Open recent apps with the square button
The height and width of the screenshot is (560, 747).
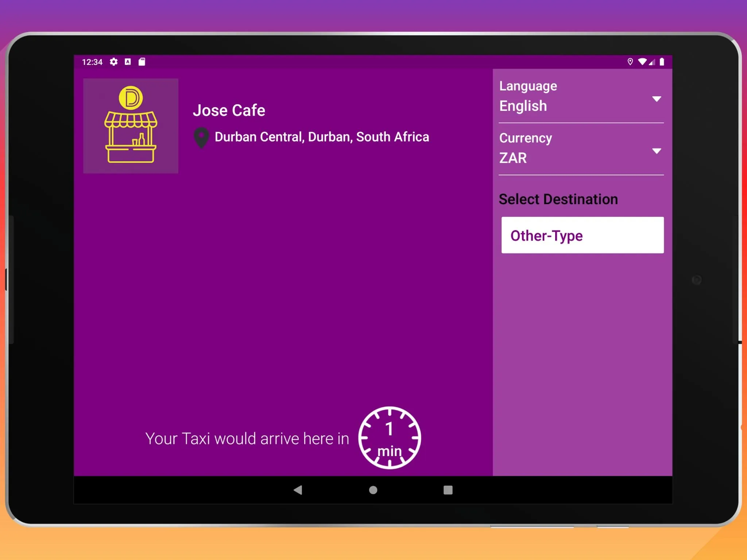pyautogui.click(x=448, y=490)
